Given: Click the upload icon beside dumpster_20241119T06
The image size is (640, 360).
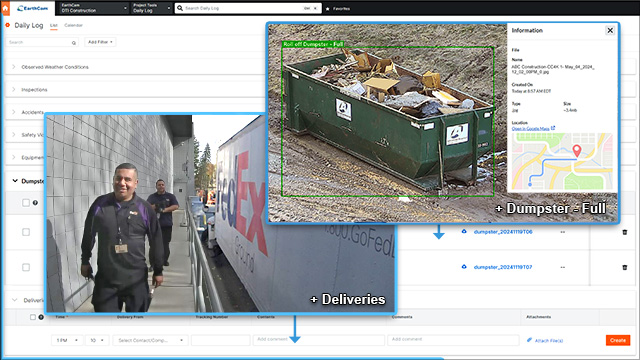Looking at the screenshot, I should click(x=464, y=231).
